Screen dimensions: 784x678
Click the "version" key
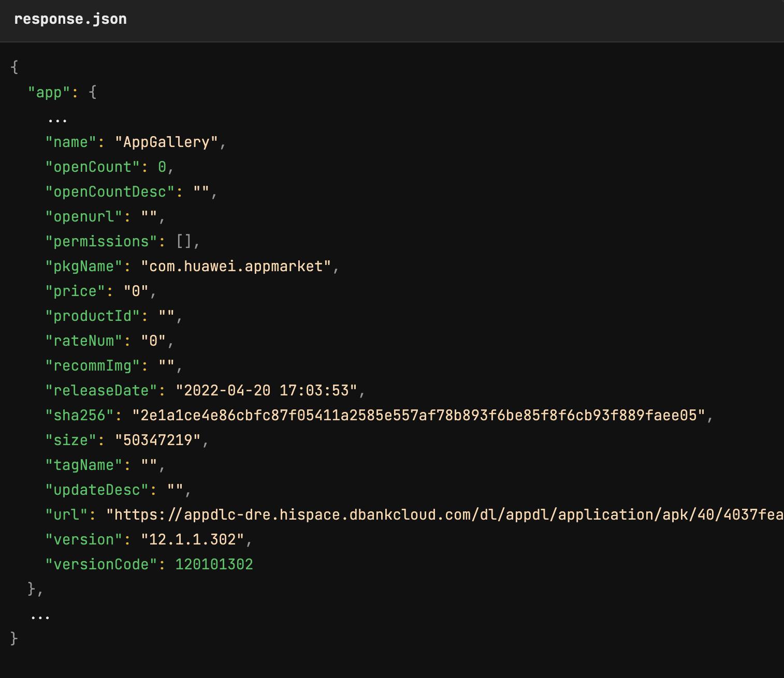[x=84, y=540]
